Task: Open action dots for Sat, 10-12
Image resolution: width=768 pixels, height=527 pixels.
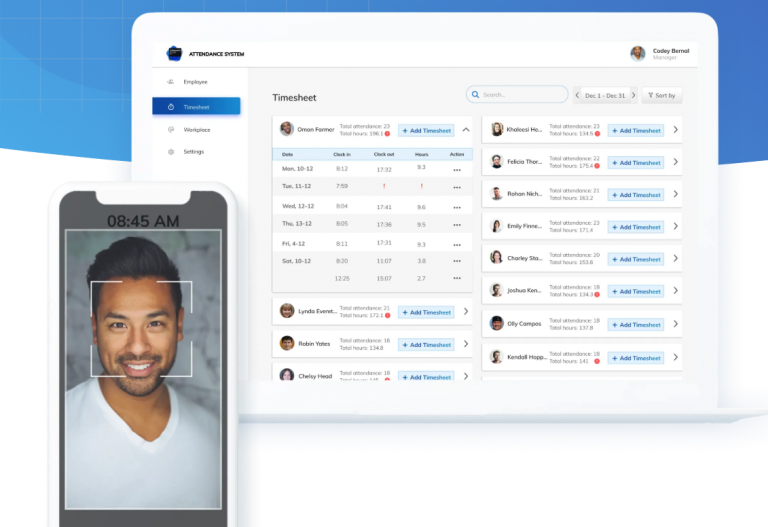Action: 457,261
